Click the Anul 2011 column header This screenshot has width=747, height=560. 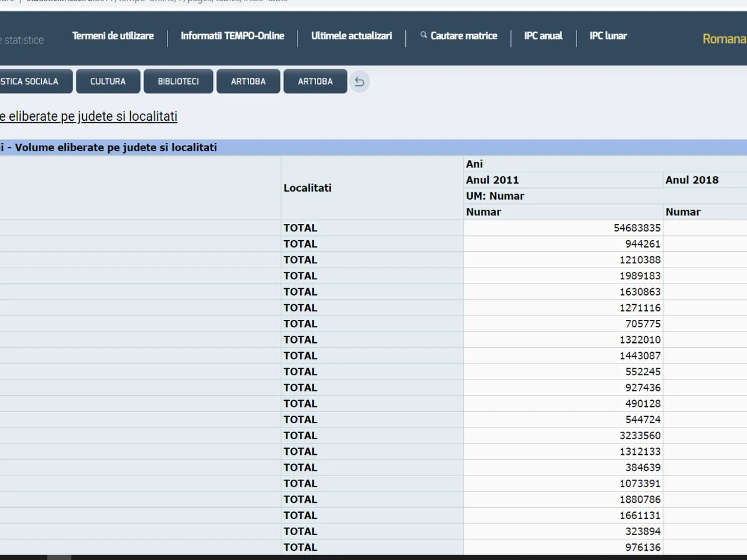[492, 180]
